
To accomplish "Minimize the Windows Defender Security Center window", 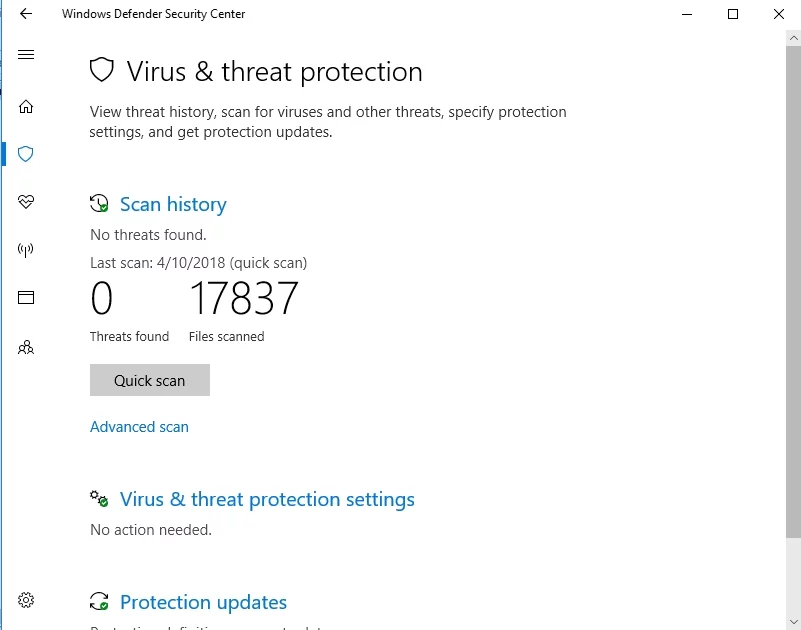I will (687, 14).
